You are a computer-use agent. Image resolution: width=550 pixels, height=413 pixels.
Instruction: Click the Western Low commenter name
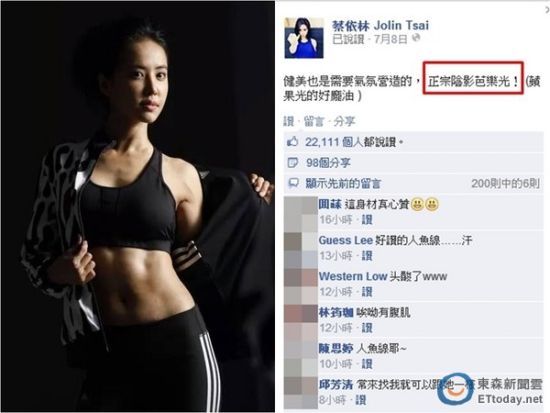[353, 277]
